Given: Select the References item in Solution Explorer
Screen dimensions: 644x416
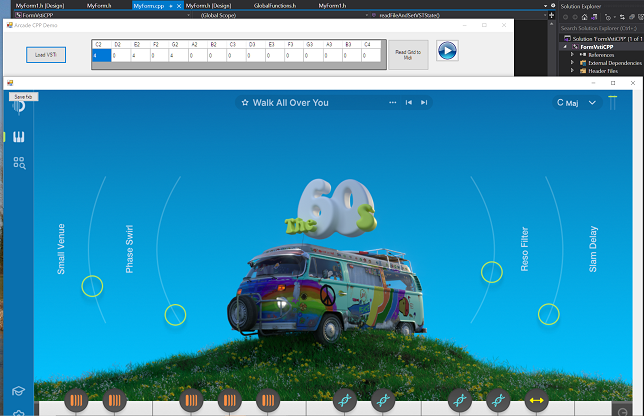Looking at the screenshot, I should [601, 55].
